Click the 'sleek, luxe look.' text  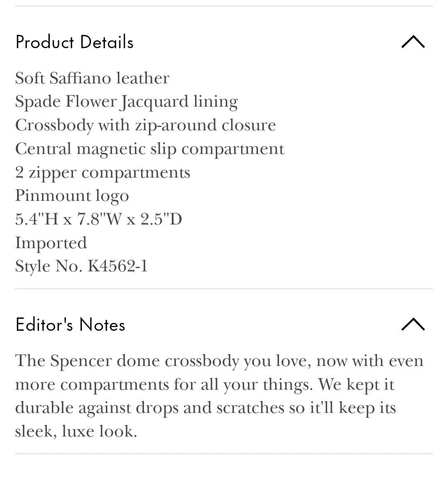coord(76,432)
